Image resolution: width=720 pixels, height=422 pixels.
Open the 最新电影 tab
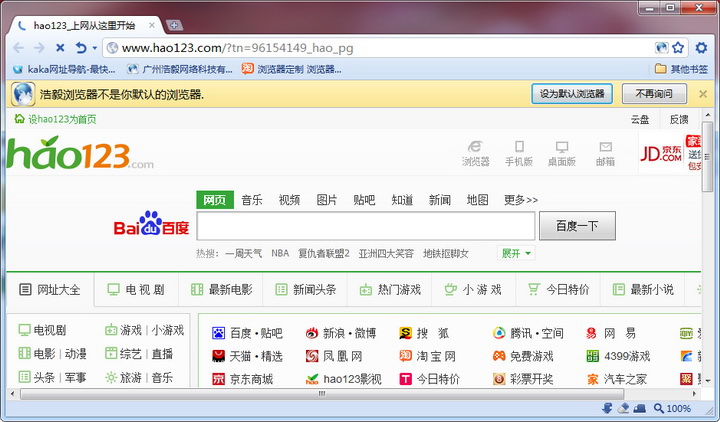(x=221, y=290)
